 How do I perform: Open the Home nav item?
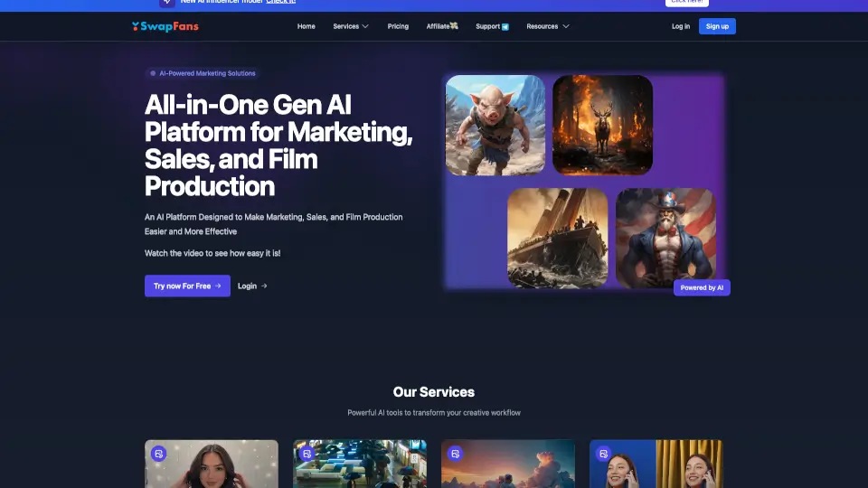coord(307,26)
